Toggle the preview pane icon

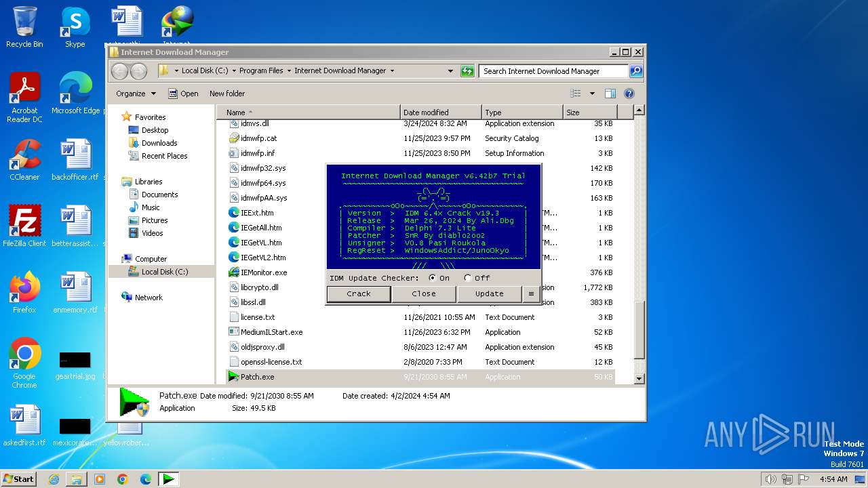pos(610,94)
